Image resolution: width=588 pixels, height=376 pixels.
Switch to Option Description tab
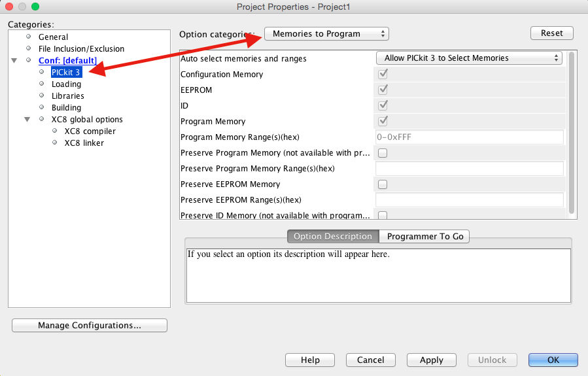tap(332, 237)
